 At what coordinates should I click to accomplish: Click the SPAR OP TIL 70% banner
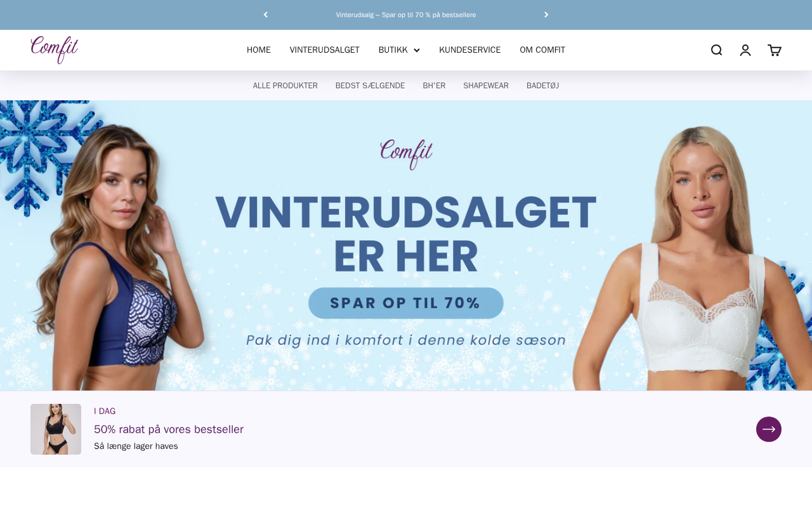click(x=406, y=303)
